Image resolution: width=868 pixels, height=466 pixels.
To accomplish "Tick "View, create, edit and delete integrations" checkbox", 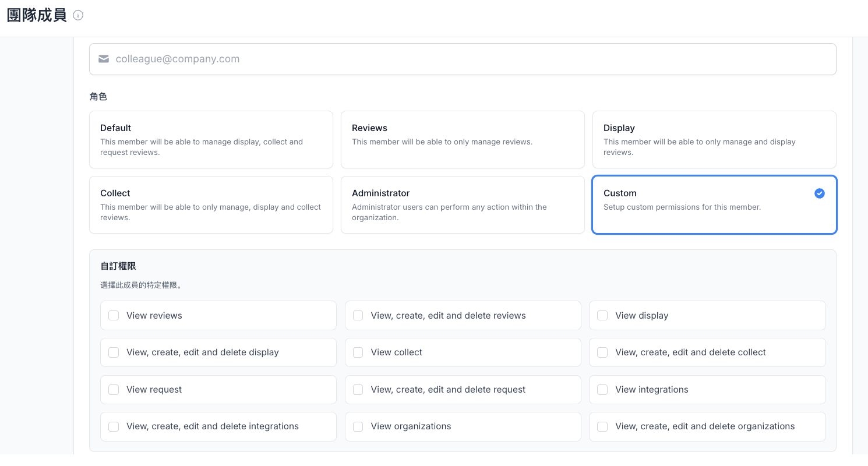I will coord(114,426).
